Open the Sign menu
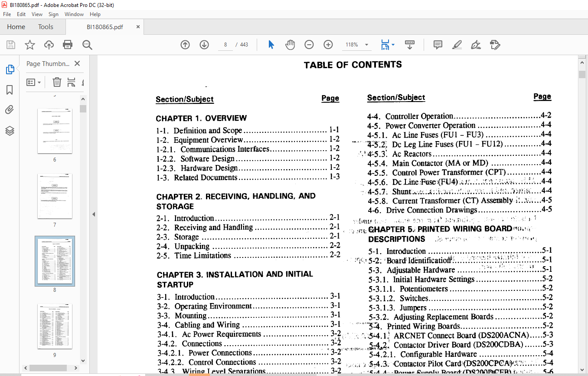 53,14
